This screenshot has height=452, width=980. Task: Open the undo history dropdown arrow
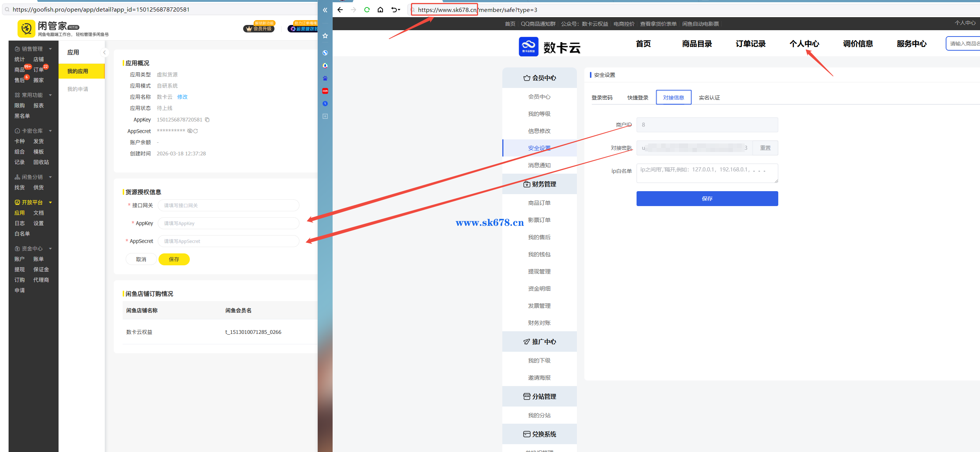pos(399,10)
